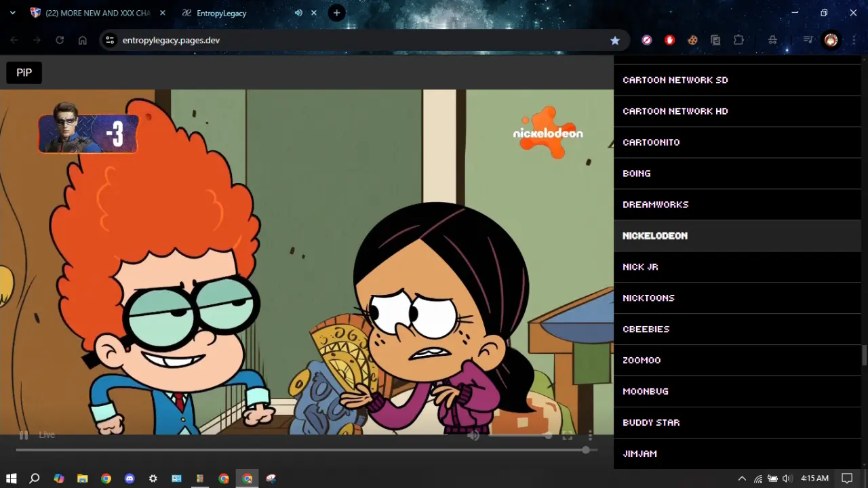Open the cookie extension icon
Viewport: 868px width, 488px height.
pos(692,40)
